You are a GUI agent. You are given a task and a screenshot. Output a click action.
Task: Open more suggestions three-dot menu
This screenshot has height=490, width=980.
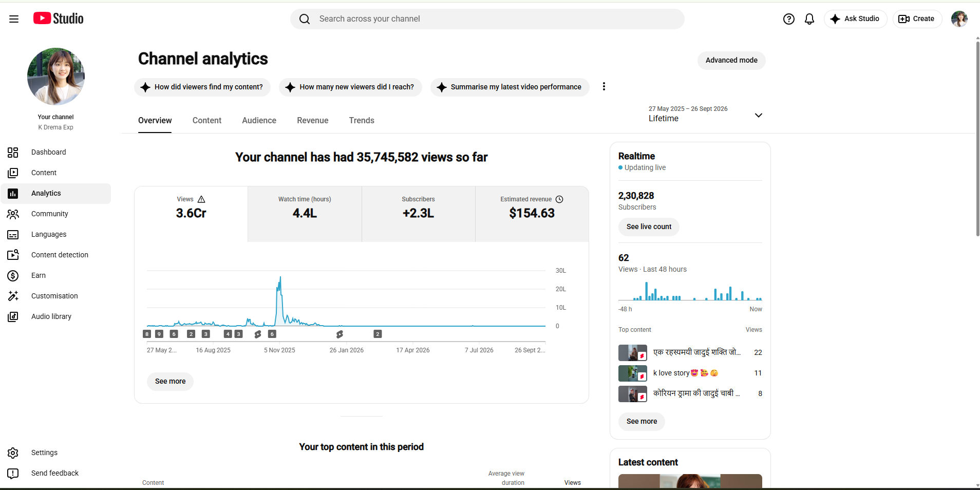coord(604,86)
